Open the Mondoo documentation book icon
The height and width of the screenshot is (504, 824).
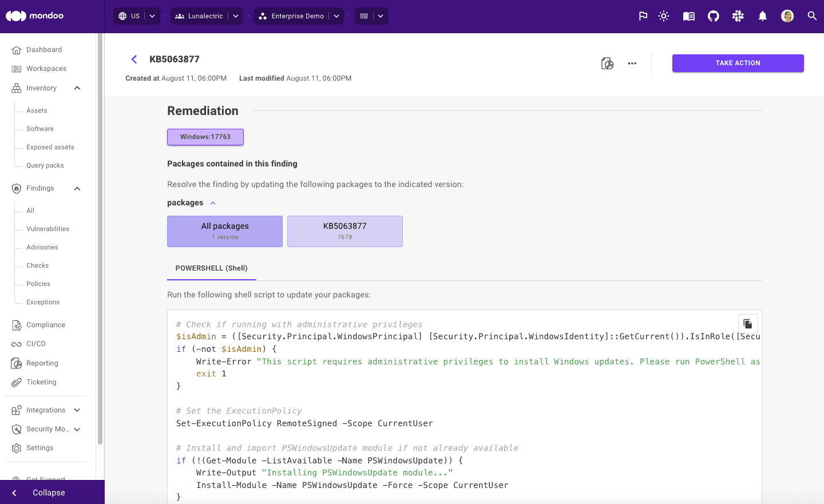tap(688, 15)
